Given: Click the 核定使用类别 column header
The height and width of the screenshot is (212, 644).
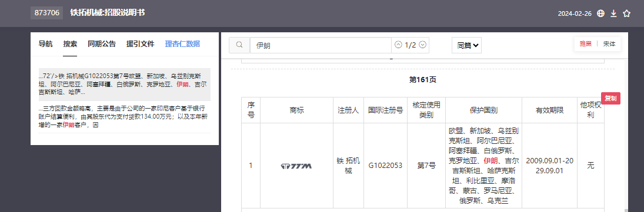Looking at the screenshot, I should [426, 110].
